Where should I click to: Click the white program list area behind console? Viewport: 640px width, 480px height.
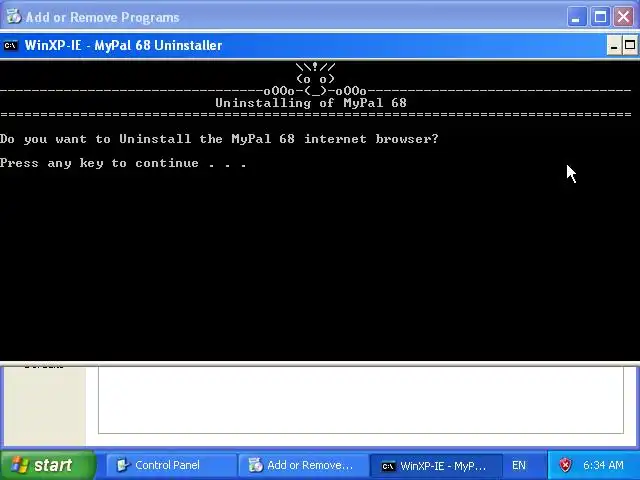tap(361, 400)
